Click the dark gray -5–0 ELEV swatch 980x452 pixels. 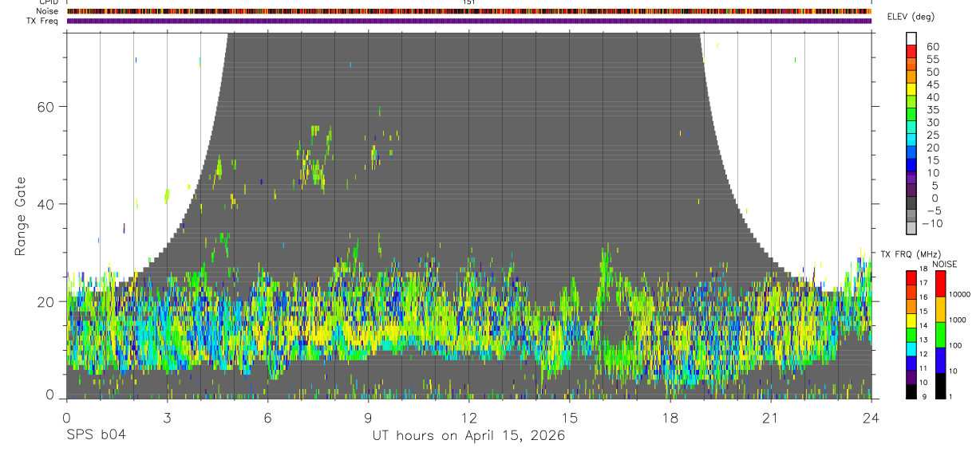[x=911, y=204]
